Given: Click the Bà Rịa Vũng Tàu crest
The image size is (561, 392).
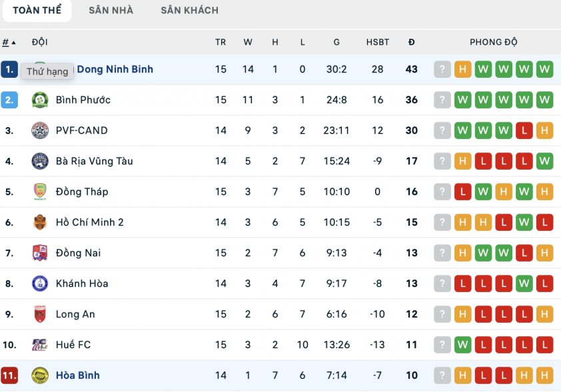Looking at the screenshot, I should pos(40,161).
